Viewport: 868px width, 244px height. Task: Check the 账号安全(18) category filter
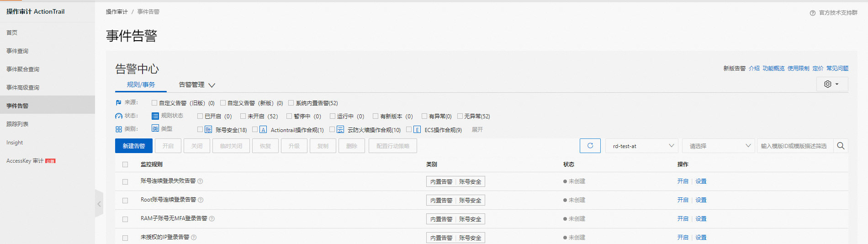[200, 129]
